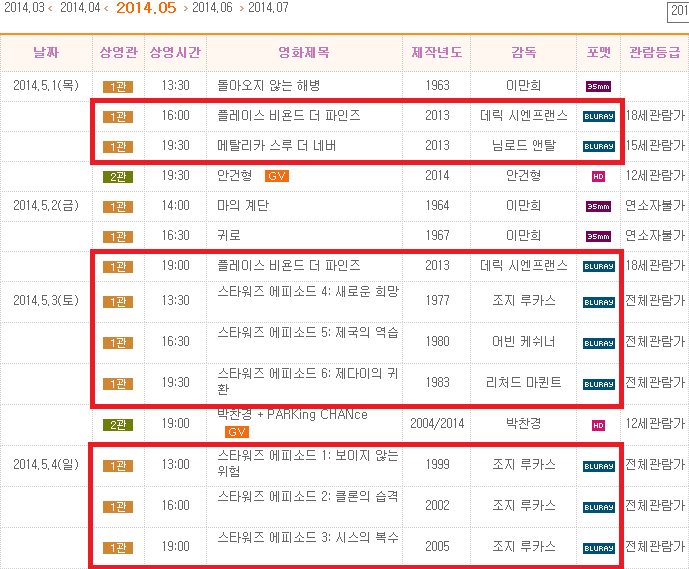Click BLURAY icon for 스타워즈 에피소드 3
The width and height of the screenshot is (689, 569).
[x=598, y=548]
